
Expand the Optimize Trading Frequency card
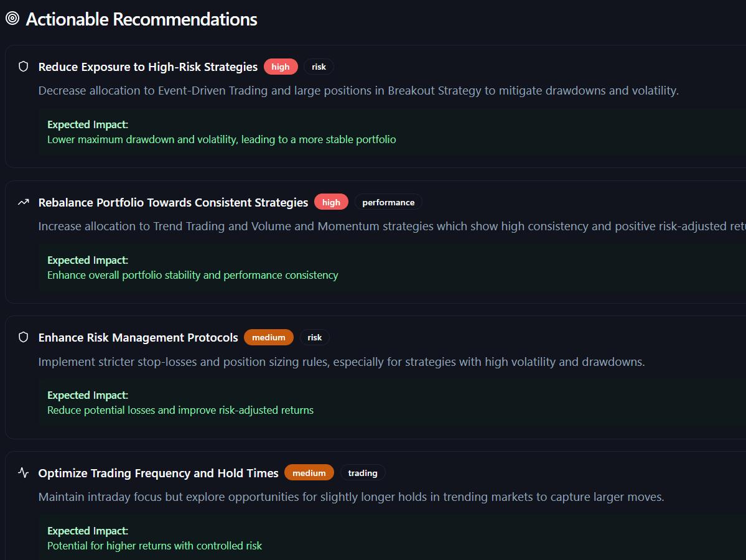tap(373, 504)
